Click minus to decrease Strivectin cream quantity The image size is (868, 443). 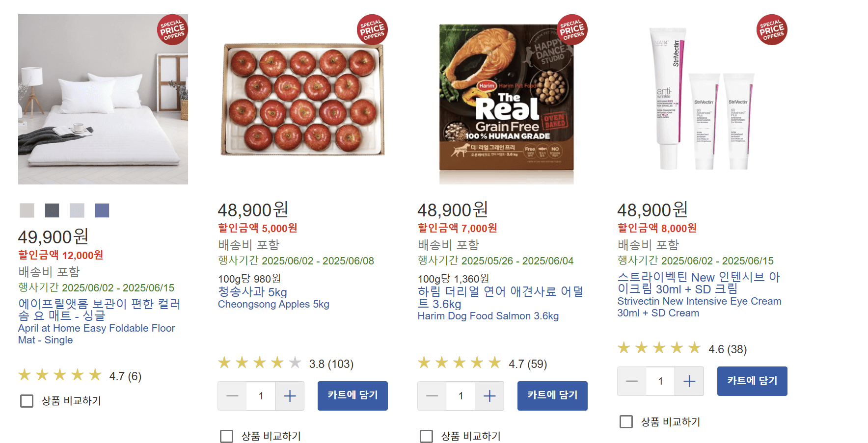click(x=632, y=381)
